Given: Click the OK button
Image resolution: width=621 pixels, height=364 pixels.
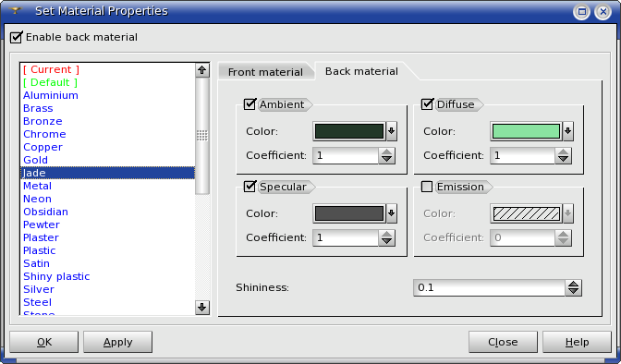Looking at the screenshot, I should (x=44, y=342).
